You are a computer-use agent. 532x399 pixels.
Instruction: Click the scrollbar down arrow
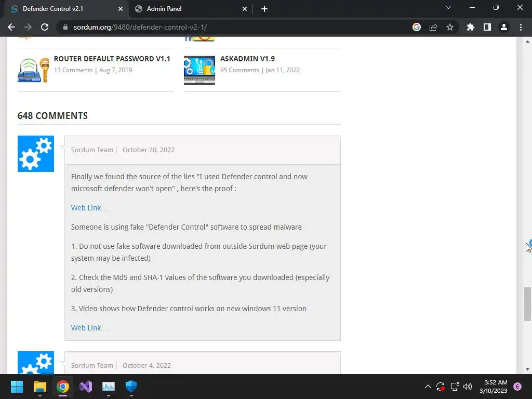[527, 369]
